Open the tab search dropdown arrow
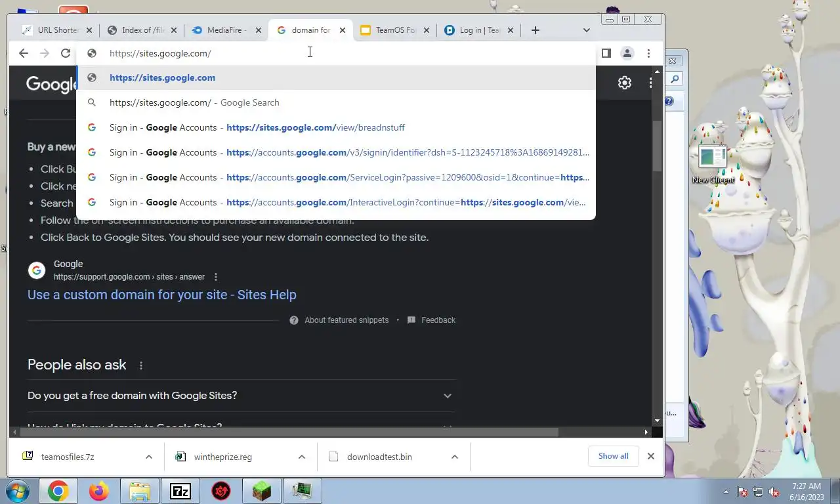The height and width of the screenshot is (504, 840). (587, 30)
